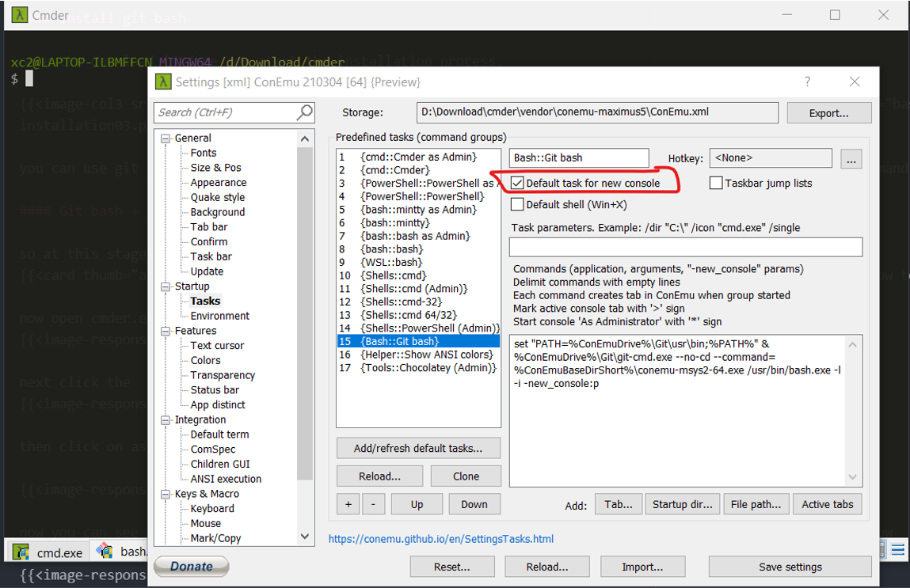Click settings tree scroll down arrow
The image size is (910, 588).
(305, 537)
